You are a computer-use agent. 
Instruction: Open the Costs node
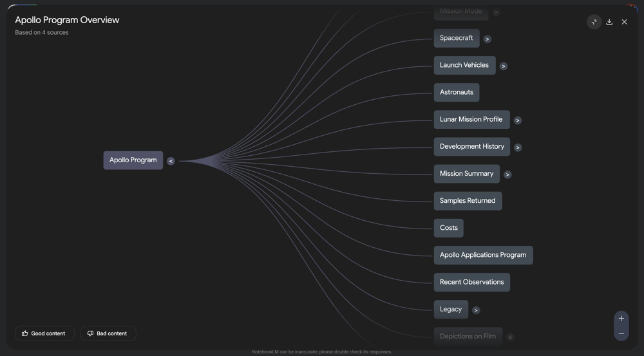coord(448,228)
